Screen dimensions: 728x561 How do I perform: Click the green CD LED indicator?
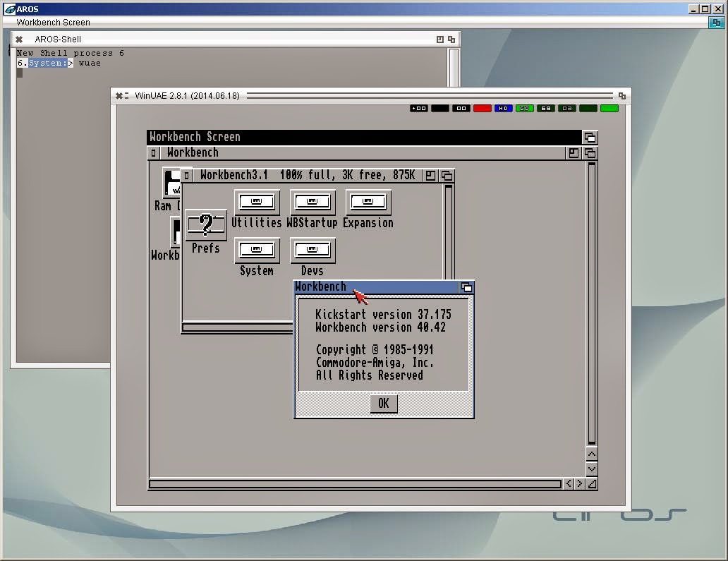[x=525, y=108]
